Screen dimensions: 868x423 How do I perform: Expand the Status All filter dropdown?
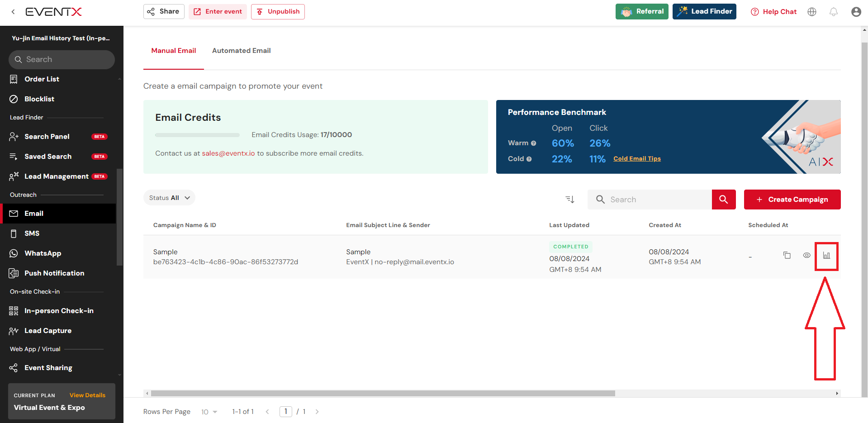coord(169,198)
